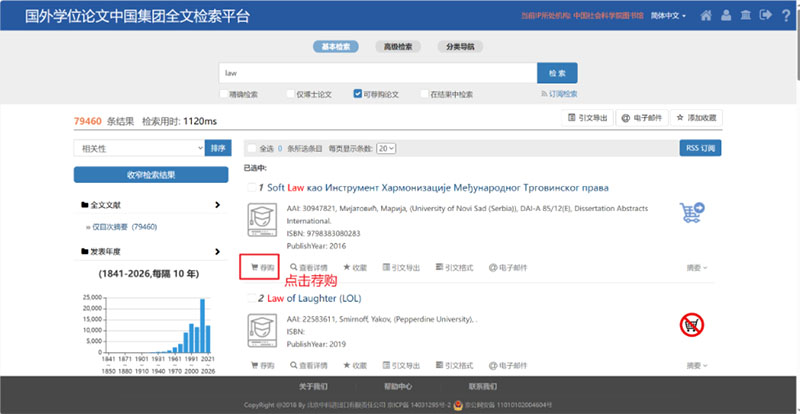800x414 pixels.
Task: Click the institution building icon
Action: (747, 16)
